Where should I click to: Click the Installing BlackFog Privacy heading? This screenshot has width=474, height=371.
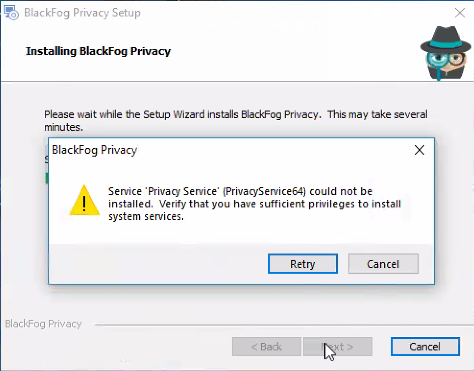(98, 51)
